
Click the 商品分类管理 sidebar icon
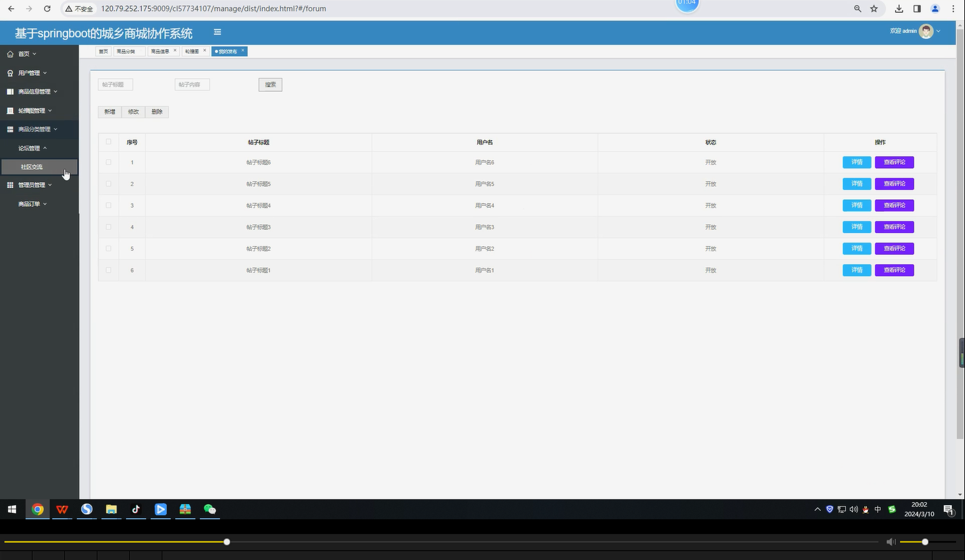[10, 129]
